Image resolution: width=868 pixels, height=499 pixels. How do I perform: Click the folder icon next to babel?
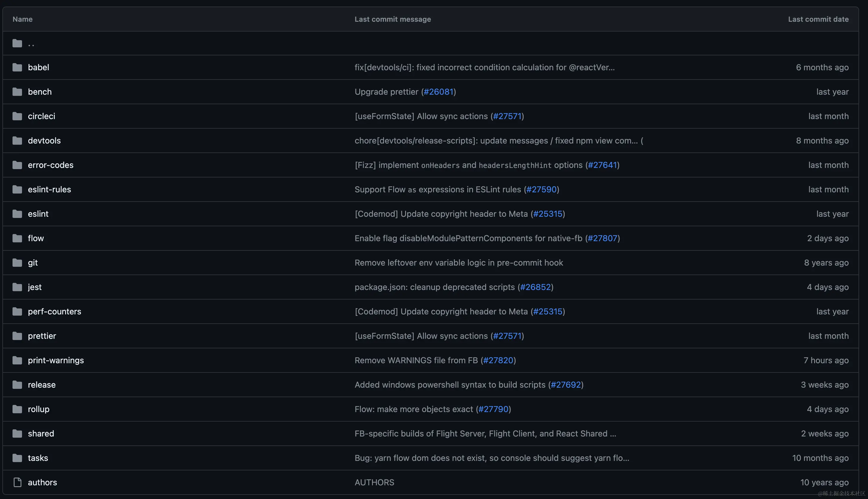17,68
